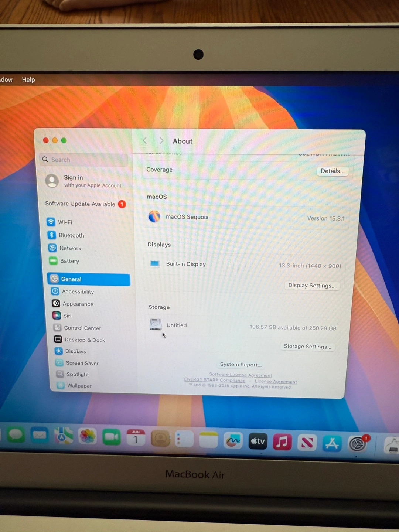The width and height of the screenshot is (399, 532).
Task: Launch Contacts from the Dock
Action: [x=160, y=439]
